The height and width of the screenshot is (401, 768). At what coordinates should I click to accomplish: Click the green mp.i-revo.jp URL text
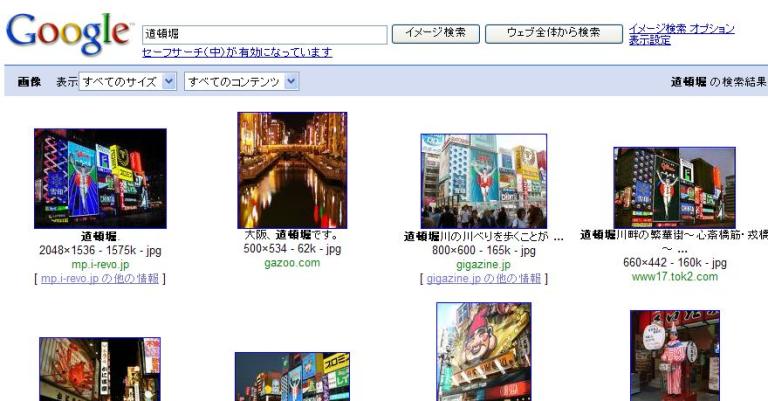(100, 265)
